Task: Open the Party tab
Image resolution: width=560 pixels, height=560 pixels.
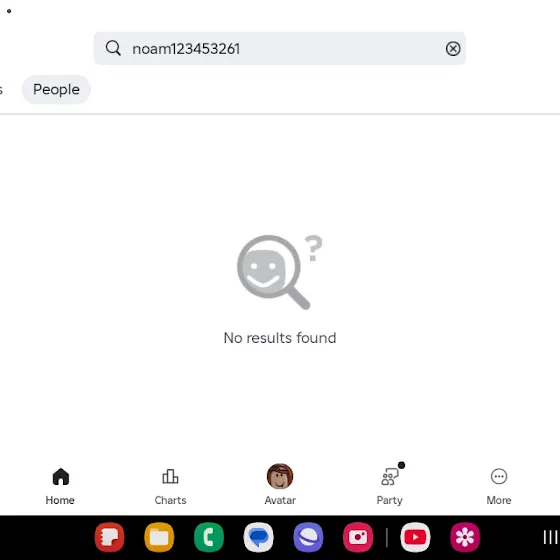Action: (390, 484)
